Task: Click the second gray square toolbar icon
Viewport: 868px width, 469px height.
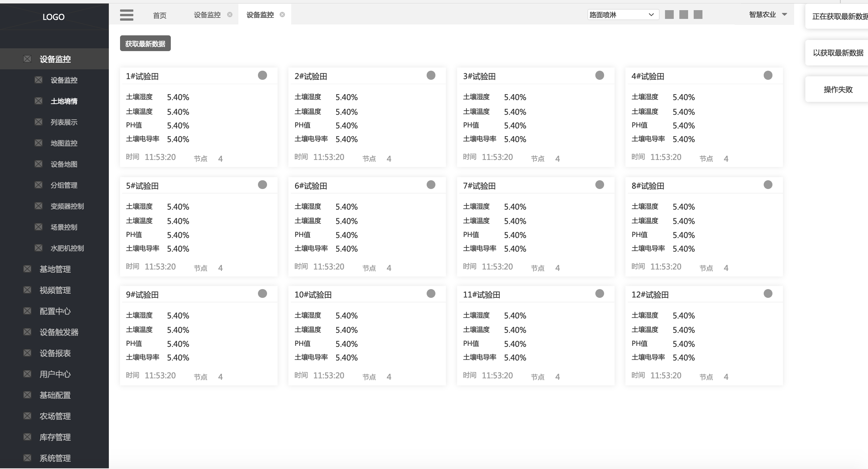Action: point(684,14)
